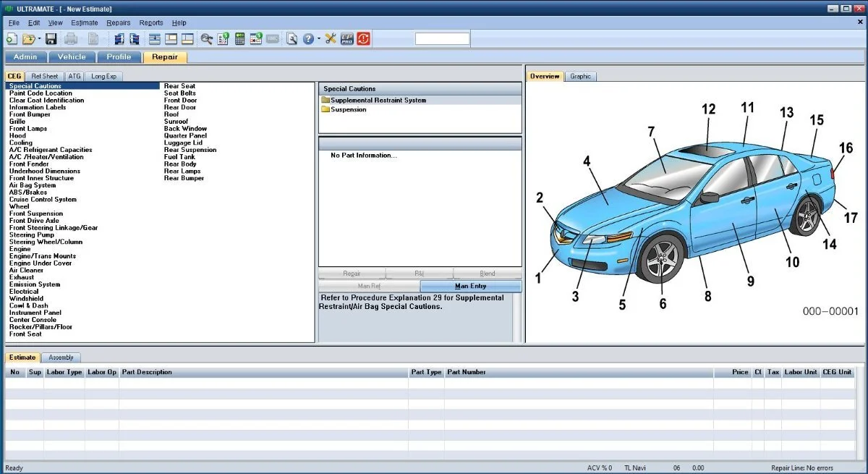868x474 pixels.
Task: Select Front Bumper in the CEG list
Action: tap(30, 114)
